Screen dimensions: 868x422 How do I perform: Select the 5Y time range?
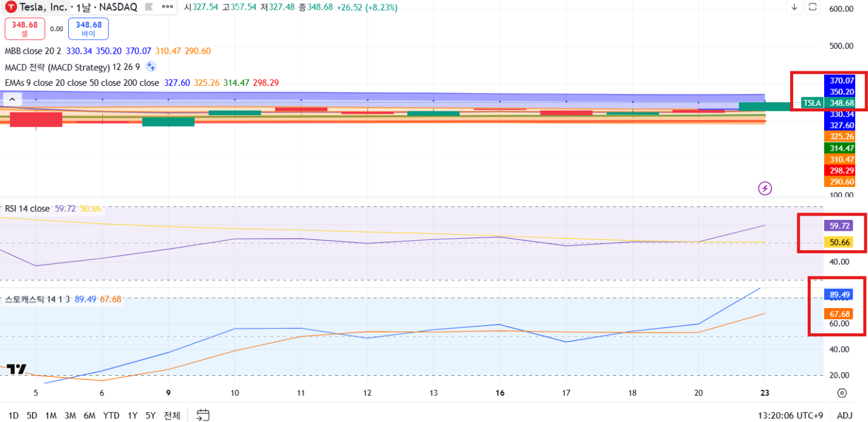pos(150,415)
